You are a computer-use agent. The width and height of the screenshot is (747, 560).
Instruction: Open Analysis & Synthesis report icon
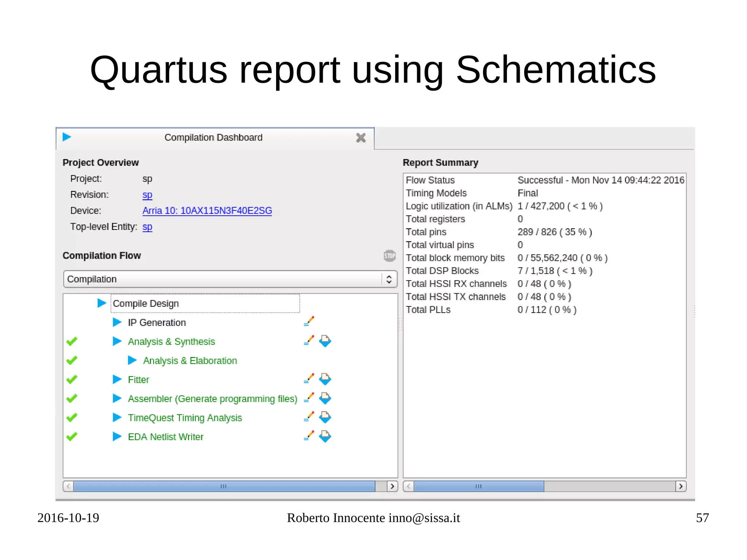(x=325, y=341)
